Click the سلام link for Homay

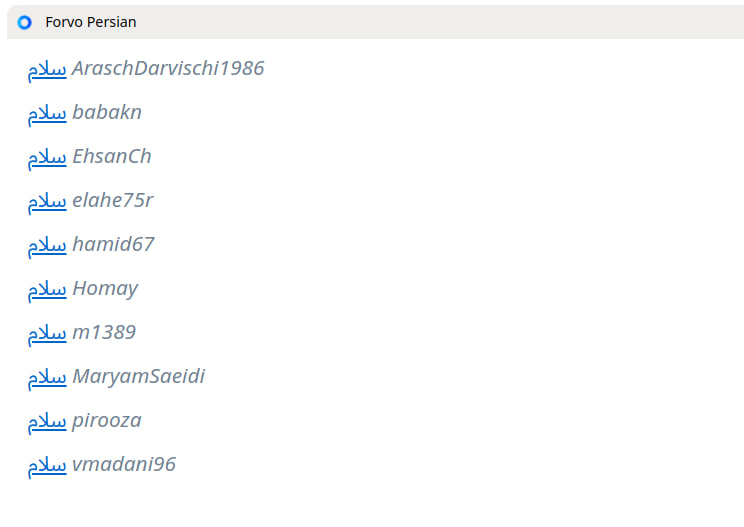click(47, 289)
